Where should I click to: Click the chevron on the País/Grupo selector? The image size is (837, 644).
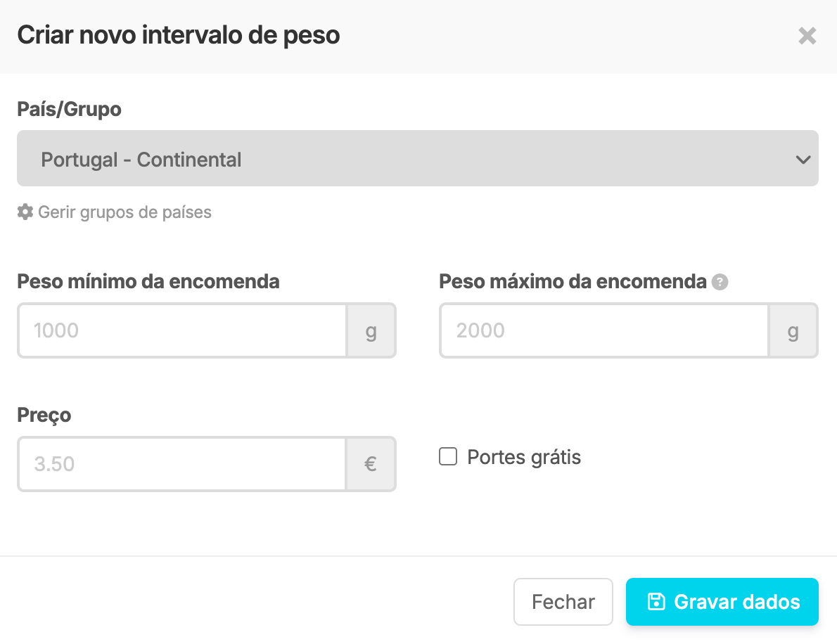[803, 159]
